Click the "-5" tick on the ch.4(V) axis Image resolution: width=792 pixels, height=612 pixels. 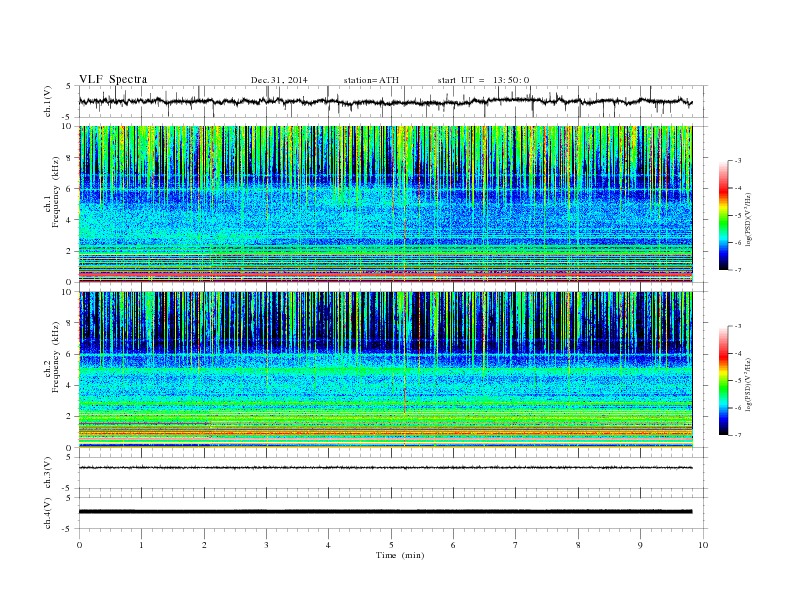click(68, 529)
